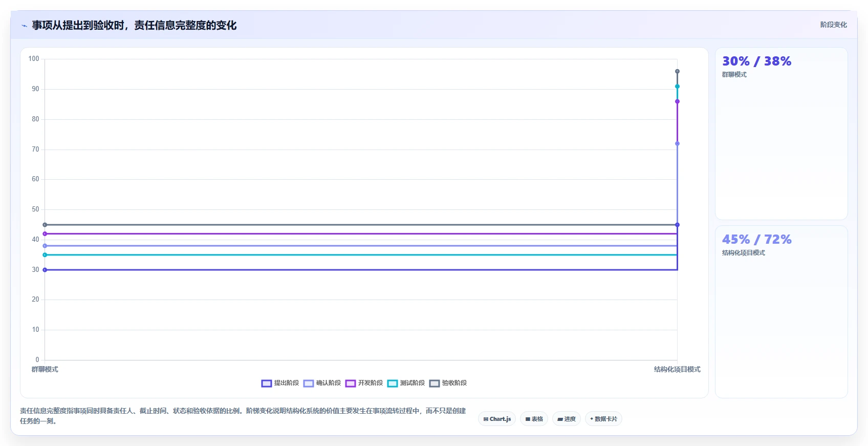Click the teal 测试阶段 point at 35 on left

pyautogui.click(x=45, y=255)
